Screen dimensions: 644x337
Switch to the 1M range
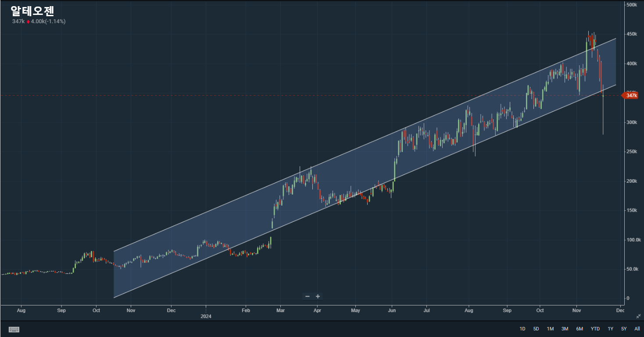(550, 329)
